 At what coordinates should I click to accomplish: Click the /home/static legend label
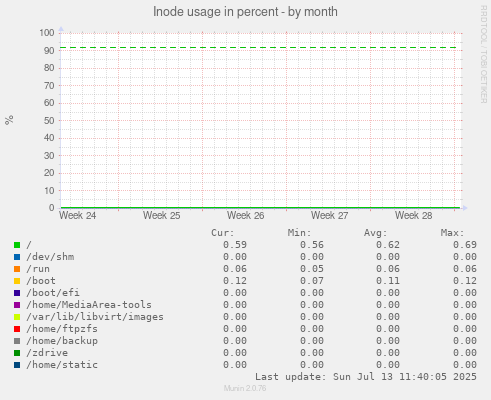(x=62, y=365)
